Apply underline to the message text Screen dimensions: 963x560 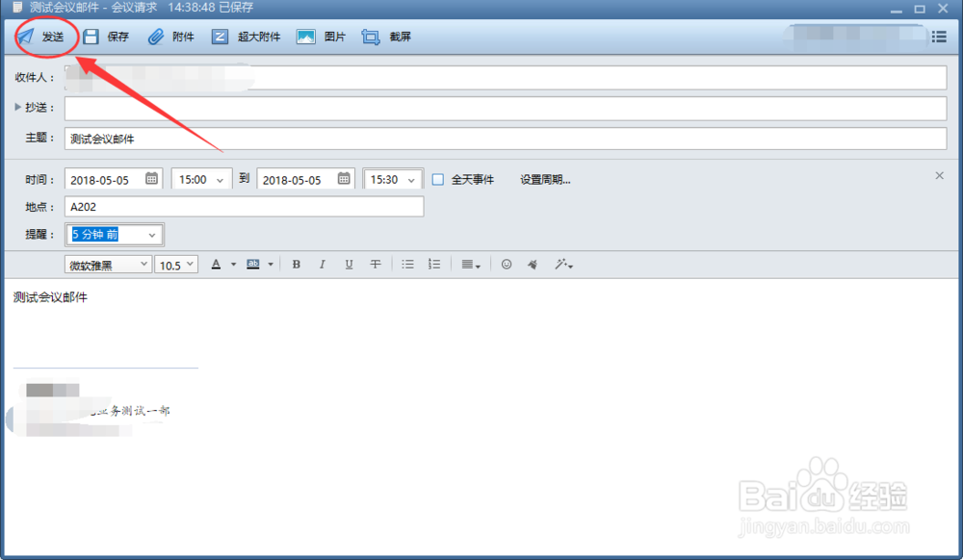348,264
